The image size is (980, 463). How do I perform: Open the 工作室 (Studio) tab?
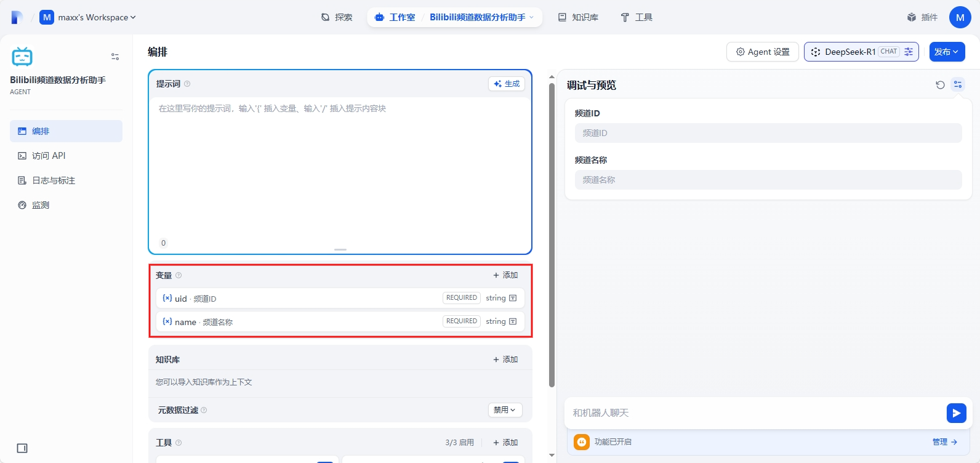click(395, 17)
